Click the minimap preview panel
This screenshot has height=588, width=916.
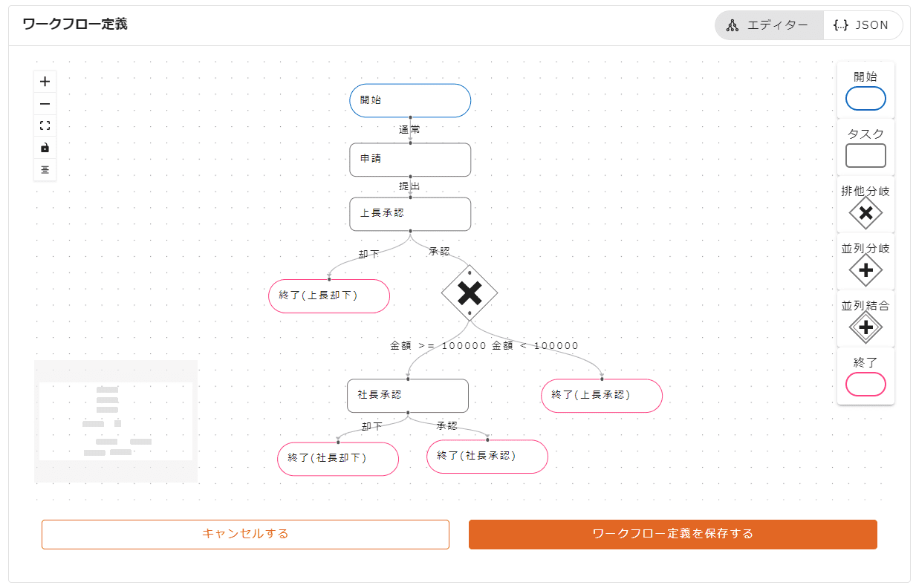coord(115,421)
